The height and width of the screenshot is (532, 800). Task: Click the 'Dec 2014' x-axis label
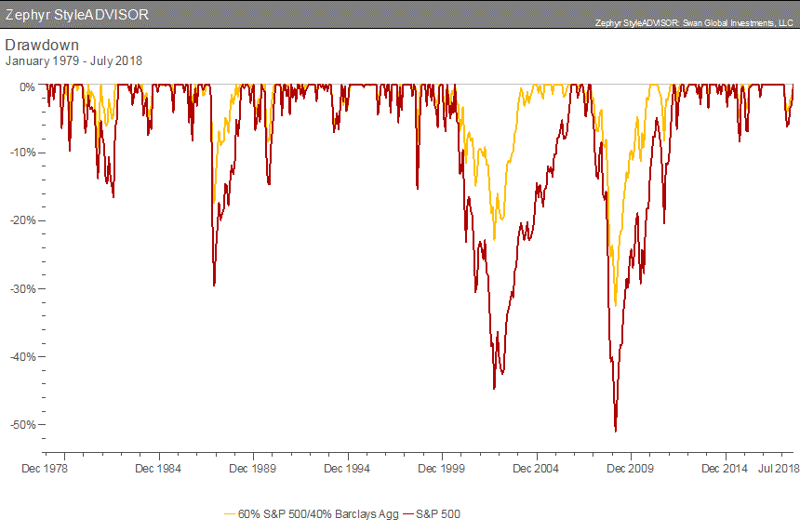tap(725, 468)
